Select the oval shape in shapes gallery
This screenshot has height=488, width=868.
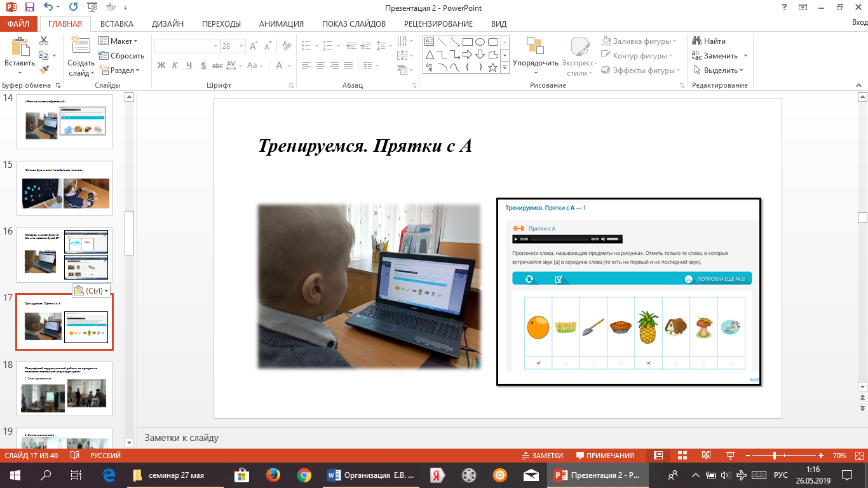pos(480,42)
